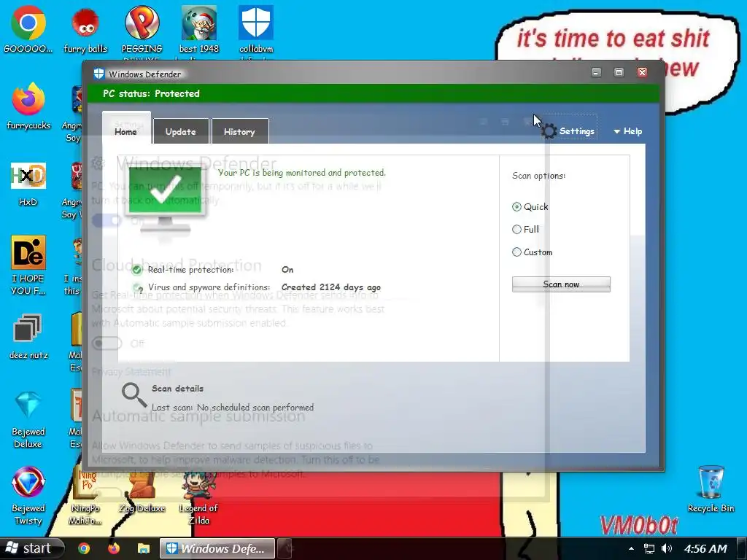Open File Explorer from the taskbar
Screen dimensions: 747x560
click(x=144, y=548)
